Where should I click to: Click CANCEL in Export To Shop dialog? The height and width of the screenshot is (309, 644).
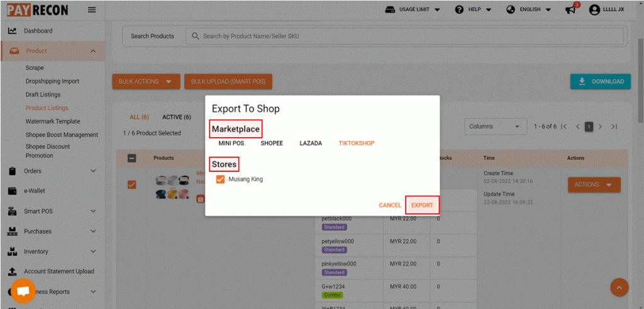(390, 205)
